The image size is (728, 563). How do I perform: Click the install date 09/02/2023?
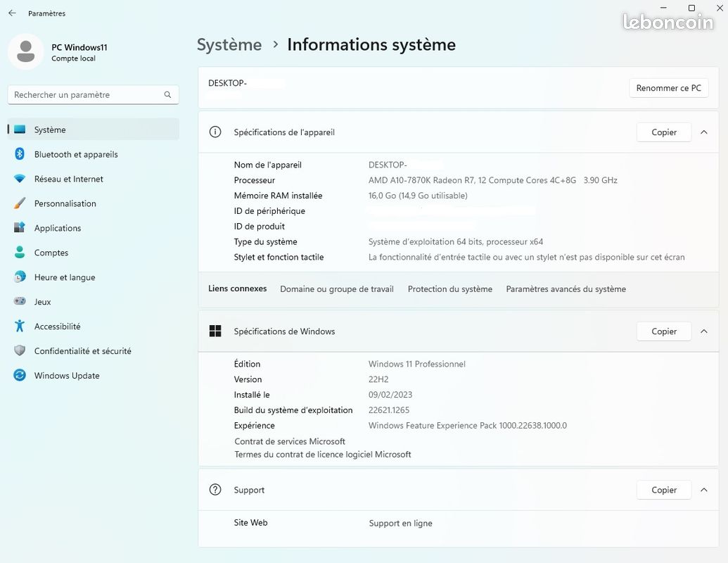click(x=390, y=395)
